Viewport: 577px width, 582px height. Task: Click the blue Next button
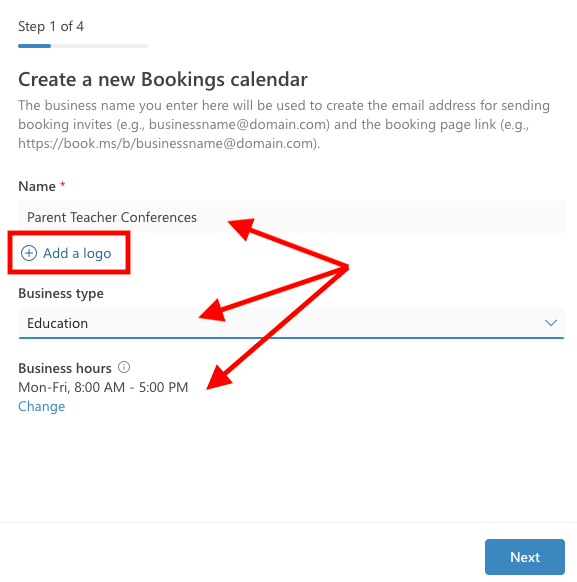point(525,557)
